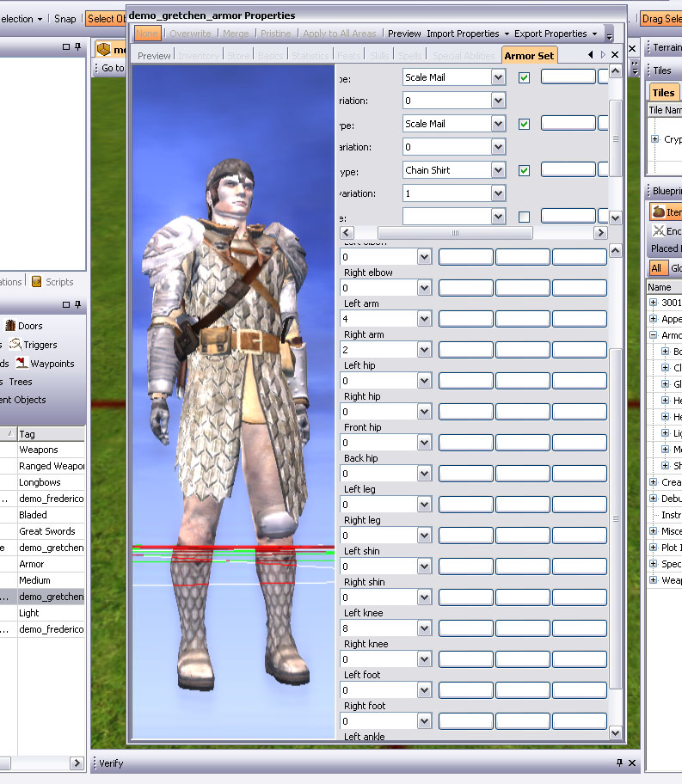The image size is (682, 784).
Task: Open the Right foot value dropdown
Action: [x=424, y=721]
